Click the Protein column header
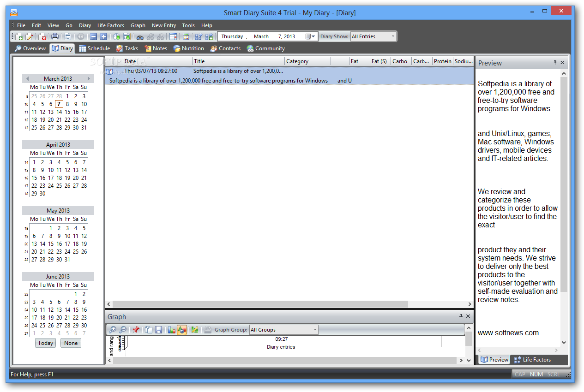 (x=443, y=61)
